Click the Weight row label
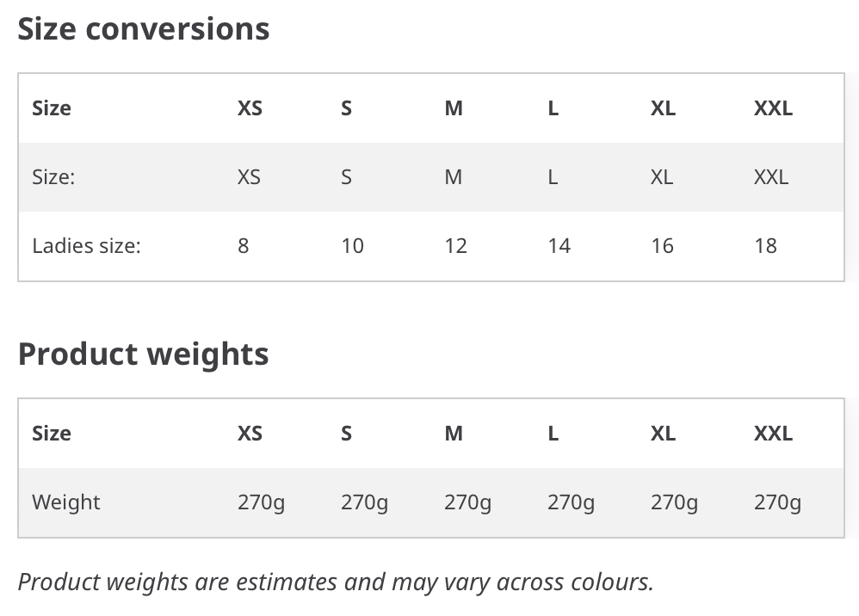The height and width of the screenshot is (616, 859). (x=66, y=502)
